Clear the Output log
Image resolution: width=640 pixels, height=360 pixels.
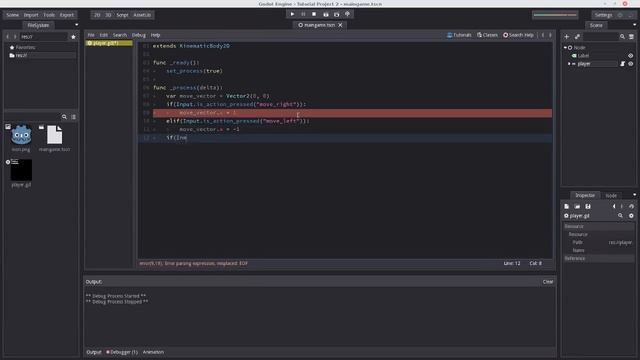tap(548, 282)
